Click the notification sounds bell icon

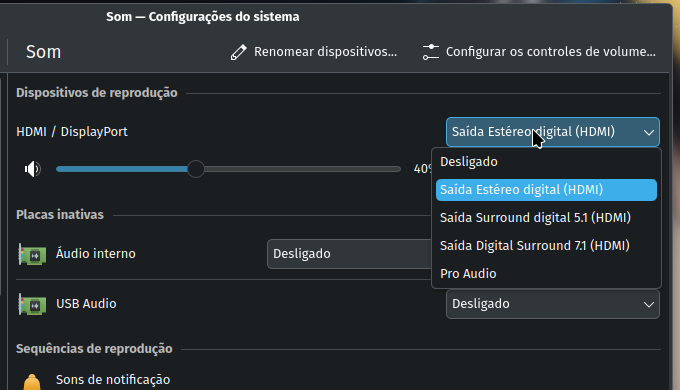32,382
